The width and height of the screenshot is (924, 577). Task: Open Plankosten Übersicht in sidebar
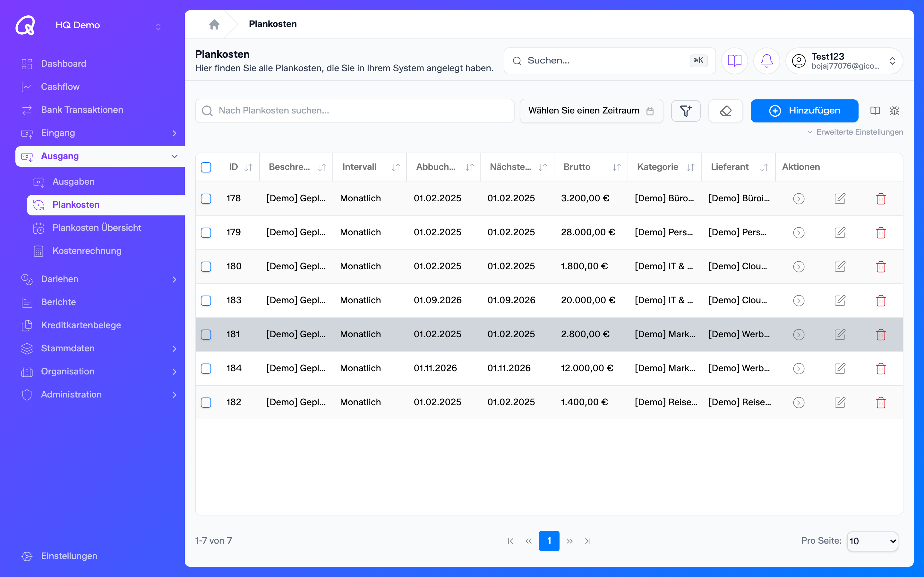coord(97,228)
